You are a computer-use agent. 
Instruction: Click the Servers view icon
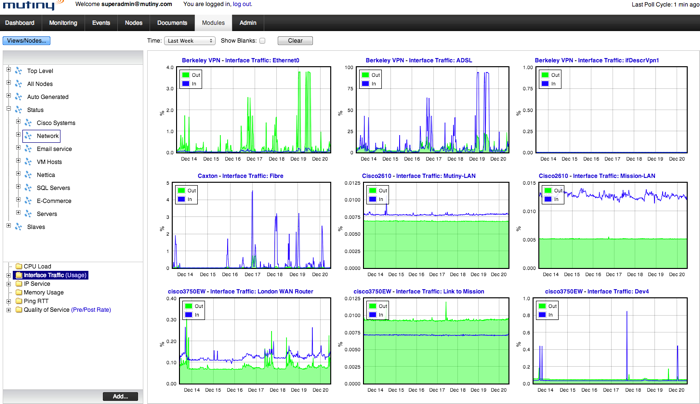coord(28,213)
